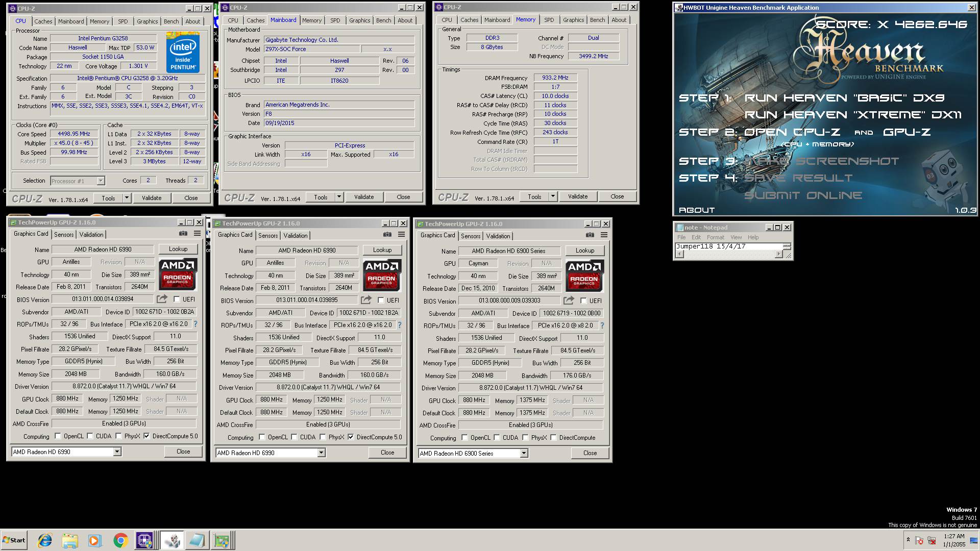Click BIOS share icon next to 013.011.000.014.039894
The image size is (980, 551).
[162, 299]
